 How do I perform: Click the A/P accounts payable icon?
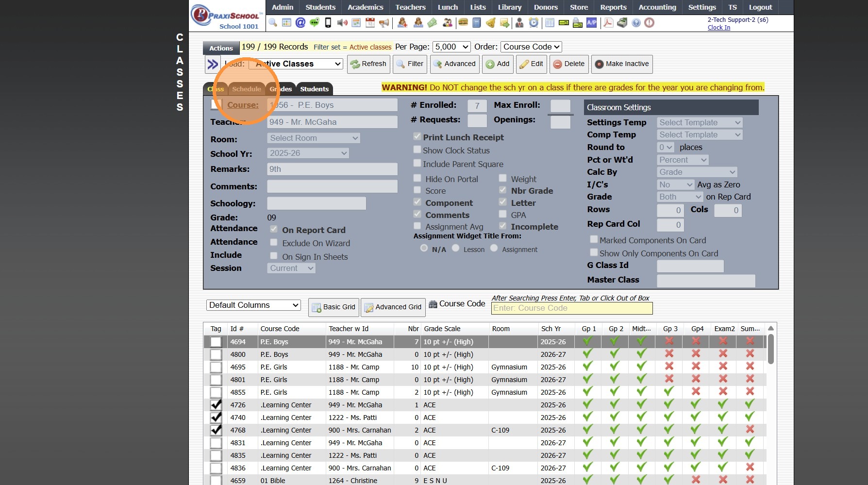(x=591, y=23)
